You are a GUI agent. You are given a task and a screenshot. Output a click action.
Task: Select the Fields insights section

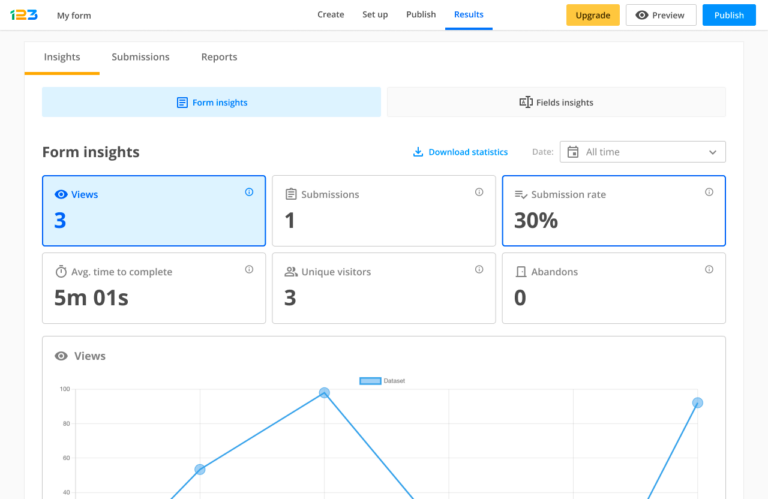click(556, 102)
